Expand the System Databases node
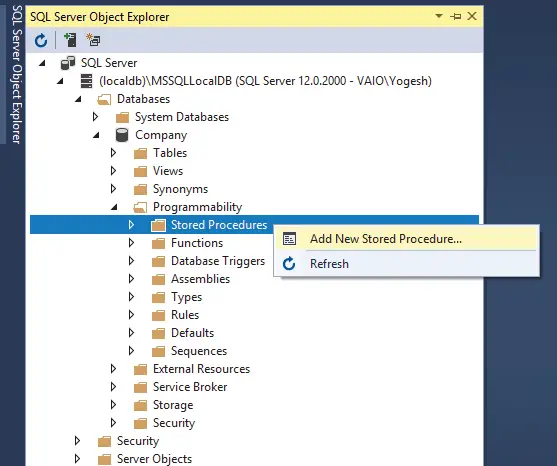Image resolution: width=557 pixels, height=466 pixels. click(x=95, y=117)
